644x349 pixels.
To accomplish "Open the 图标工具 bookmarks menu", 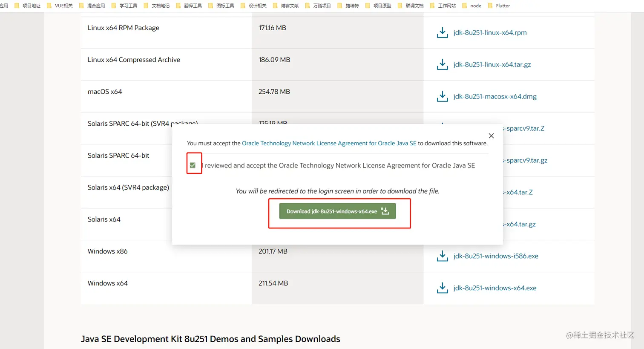I will point(221,6).
